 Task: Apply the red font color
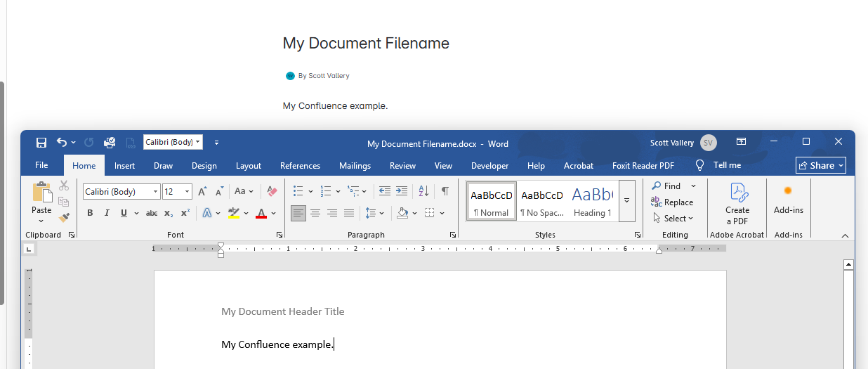261,213
